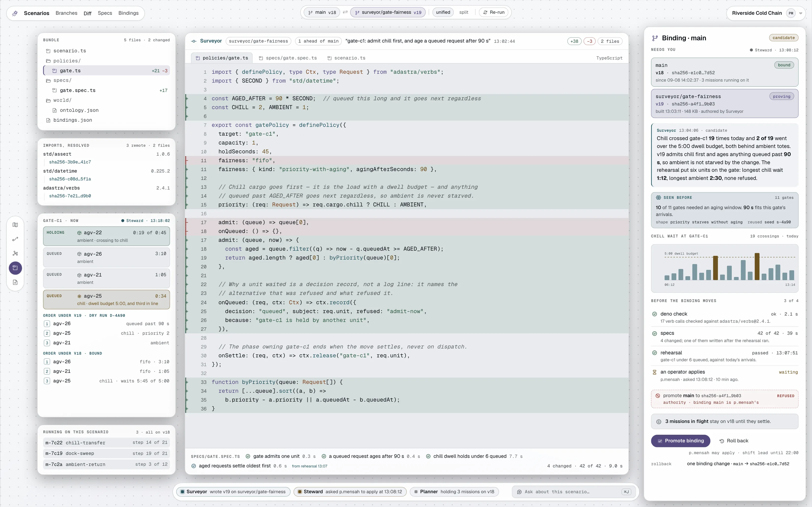Screen dimensions: 812x507
Task: Click the Surveyor commit icon in header
Action: point(194,41)
